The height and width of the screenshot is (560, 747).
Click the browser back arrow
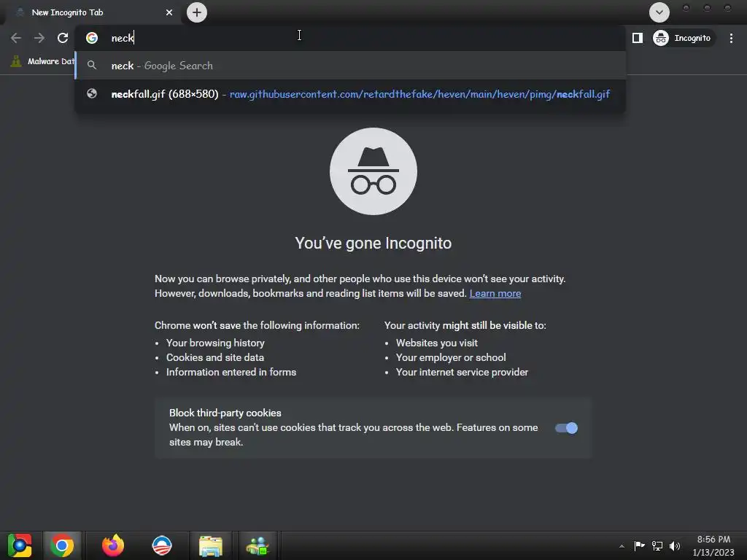[x=16, y=38]
